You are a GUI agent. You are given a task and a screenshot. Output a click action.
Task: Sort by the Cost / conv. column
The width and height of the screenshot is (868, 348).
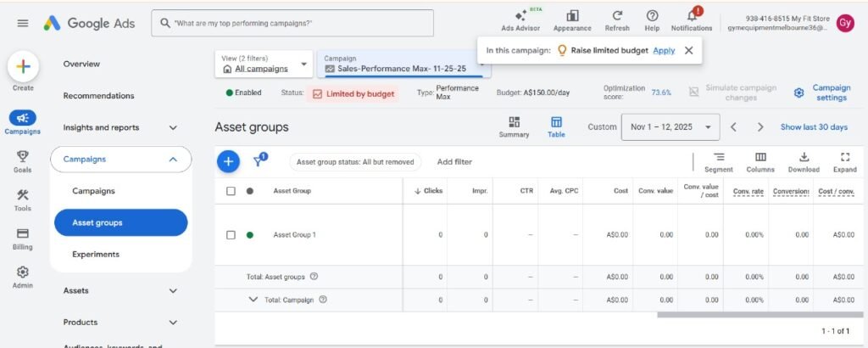[836, 191]
